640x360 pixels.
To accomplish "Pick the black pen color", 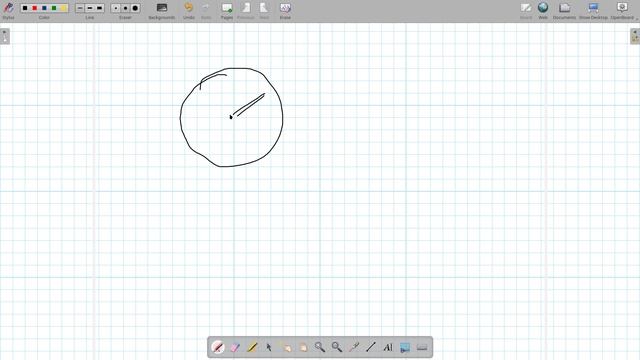I will click(25, 8).
